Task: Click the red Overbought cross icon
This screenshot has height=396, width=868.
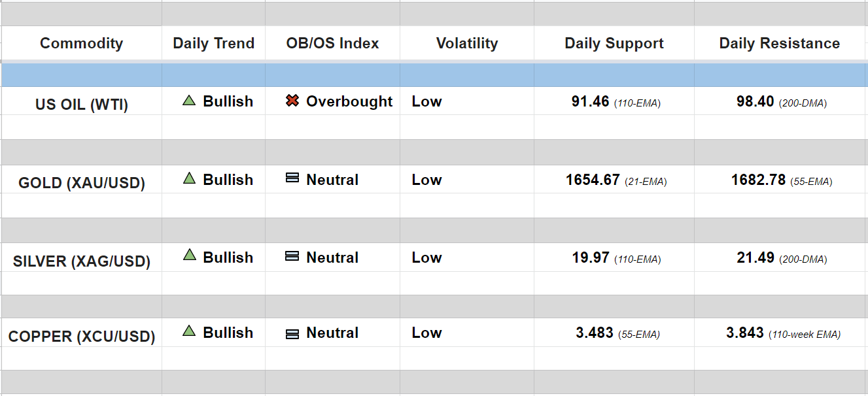Action: click(x=292, y=101)
